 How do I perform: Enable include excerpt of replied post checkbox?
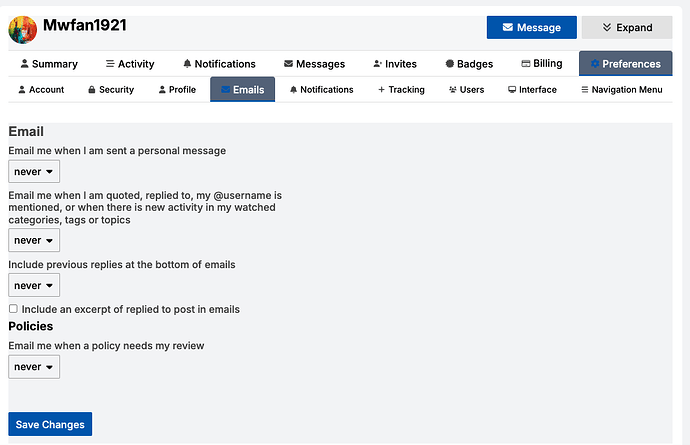tap(13, 309)
